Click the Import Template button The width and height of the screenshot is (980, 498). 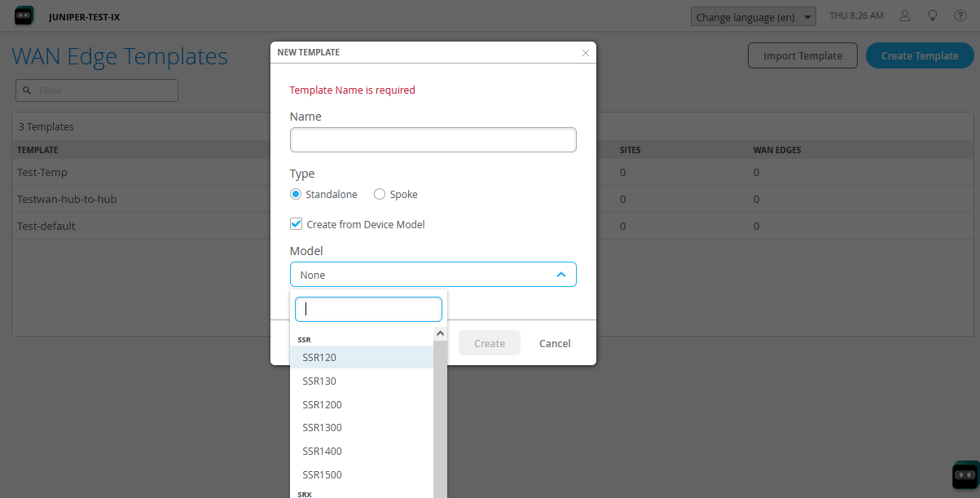pyautogui.click(x=802, y=56)
